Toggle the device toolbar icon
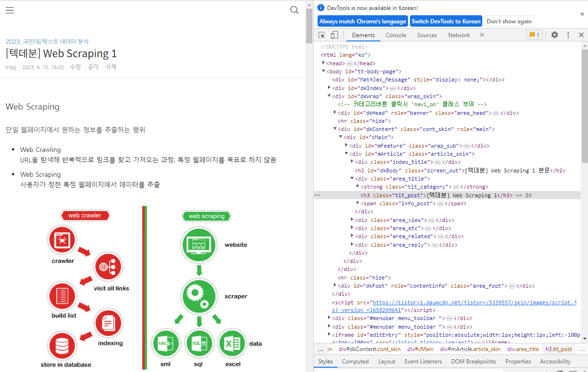Image resolution: width=588 pixels, height=372 pixels. [x=334, y=35]
